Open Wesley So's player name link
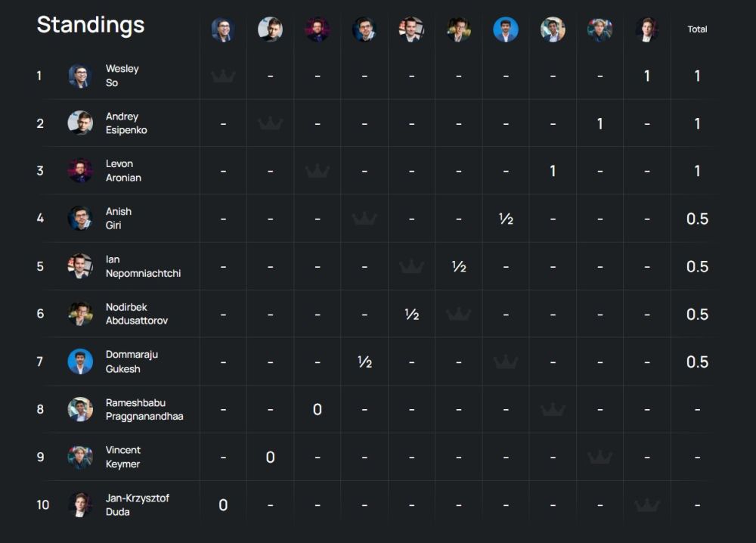 tap(122, 76)
